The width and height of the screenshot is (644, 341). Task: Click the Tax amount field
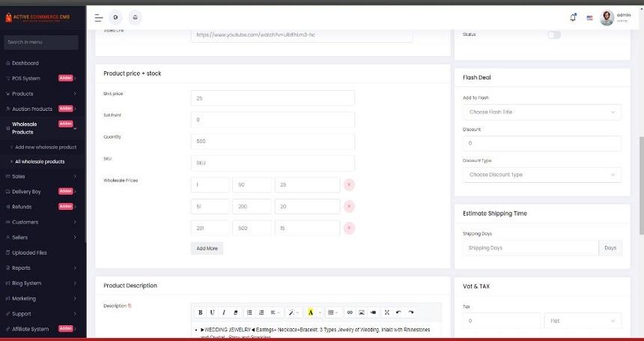(502, 321)
